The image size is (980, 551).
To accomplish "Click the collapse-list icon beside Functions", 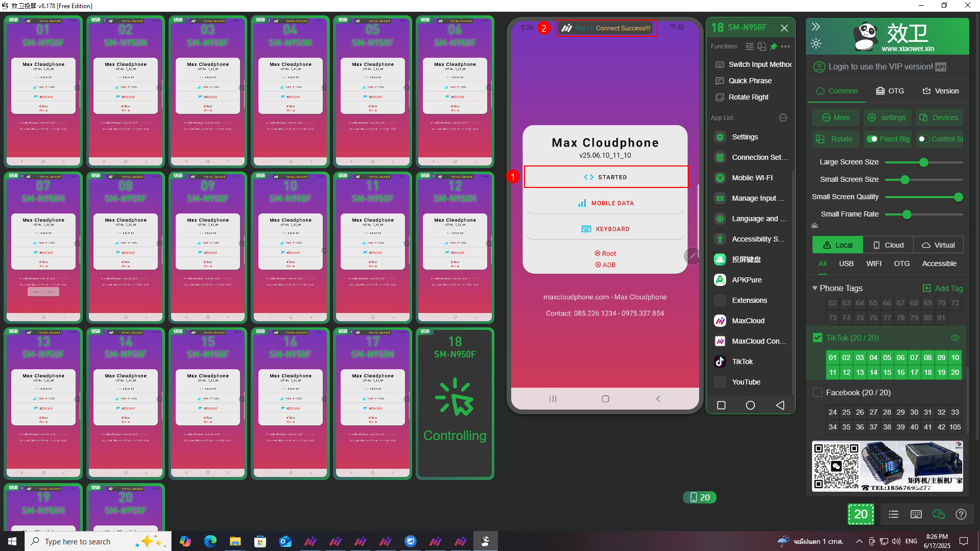I will coord(749,46).
